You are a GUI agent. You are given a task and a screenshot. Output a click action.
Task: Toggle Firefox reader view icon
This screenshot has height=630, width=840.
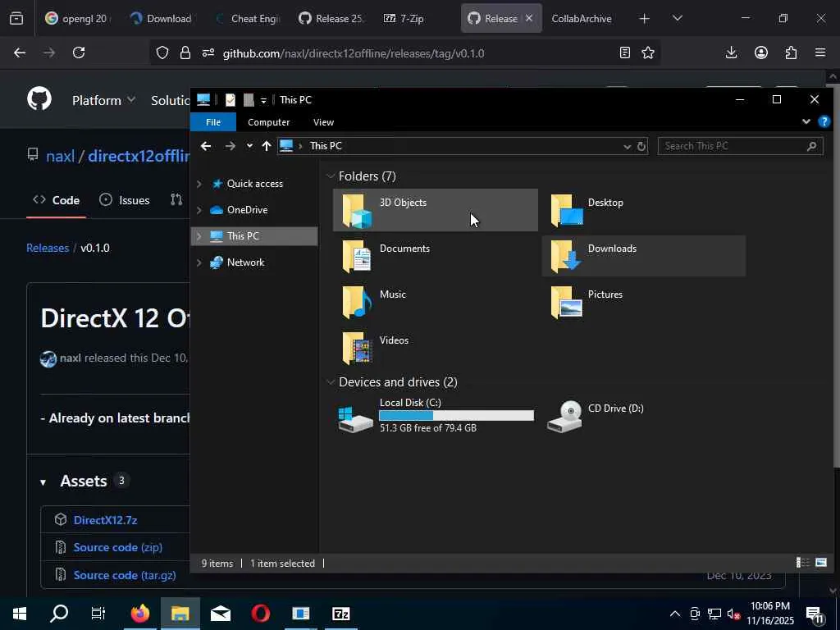point(624,52)
